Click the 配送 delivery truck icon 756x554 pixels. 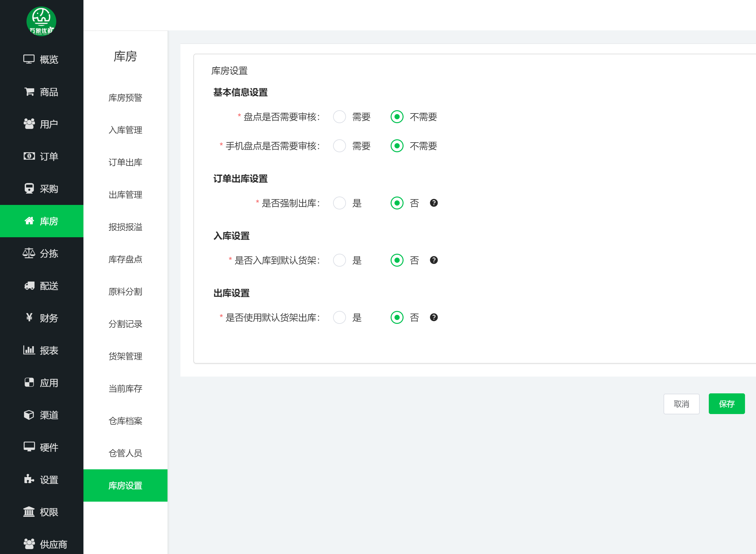click(x=29, y=286)
